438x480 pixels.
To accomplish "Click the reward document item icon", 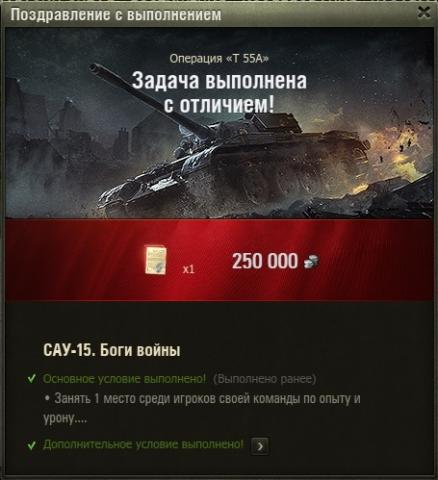I will (156, 260).
